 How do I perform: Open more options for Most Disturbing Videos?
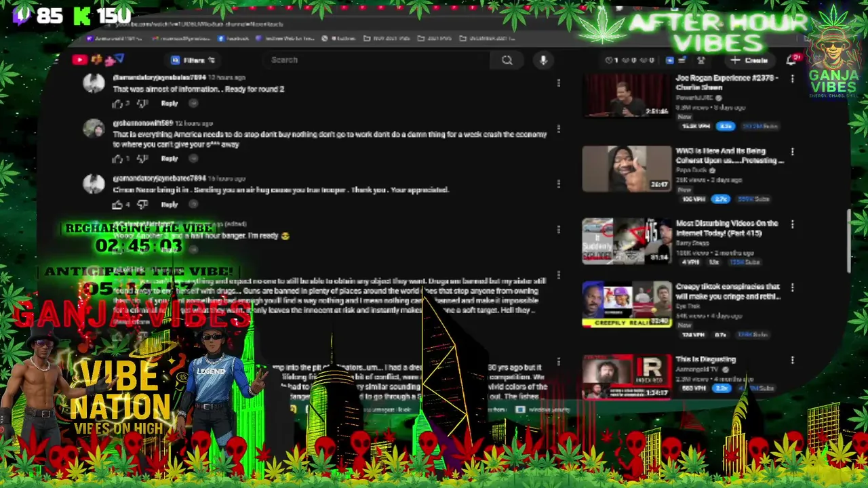792,224
